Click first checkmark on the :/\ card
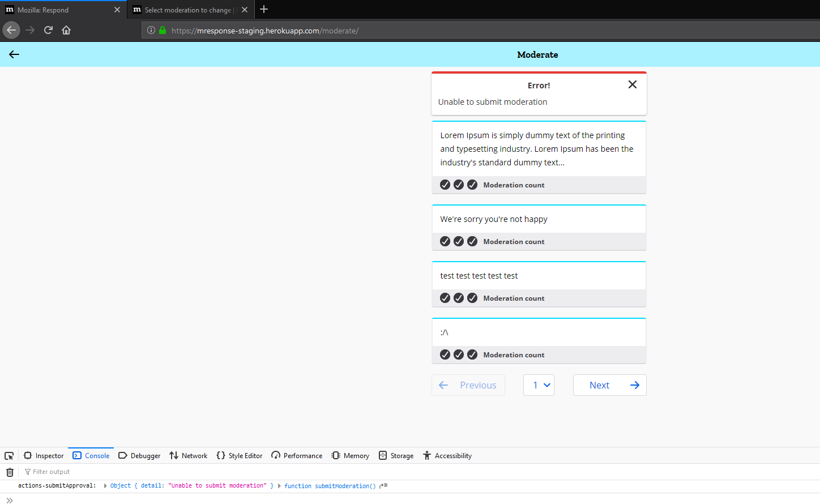820x504 pixels. [445, 354]
